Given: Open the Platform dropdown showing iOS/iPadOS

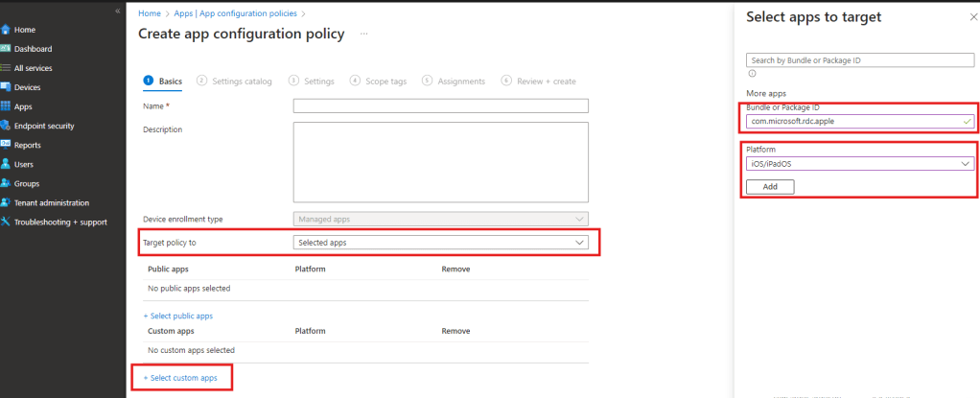Looking at the screenshot, I should pyautogui.click(x=859, y=164).
